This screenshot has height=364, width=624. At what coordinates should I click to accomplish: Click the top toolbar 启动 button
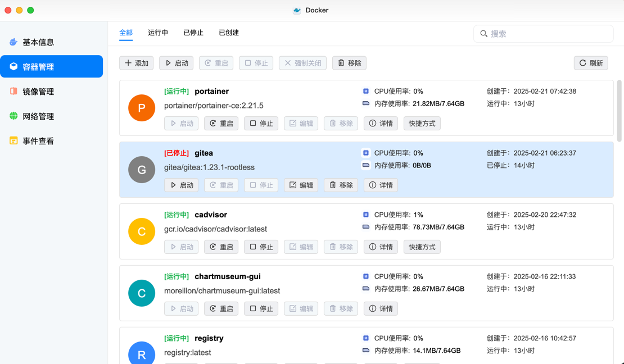[177, 63]
